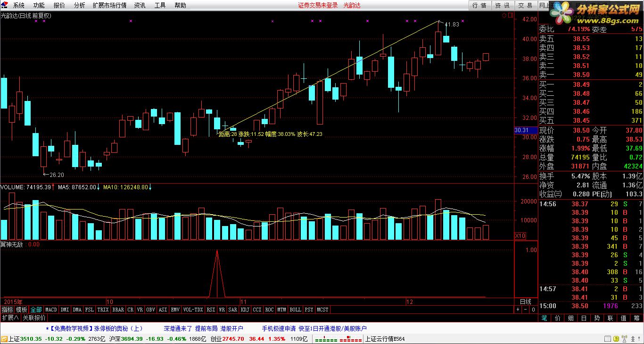644x344 pixels.
Task: Click the 41.83 high price marker
Action: pos(452,25)
